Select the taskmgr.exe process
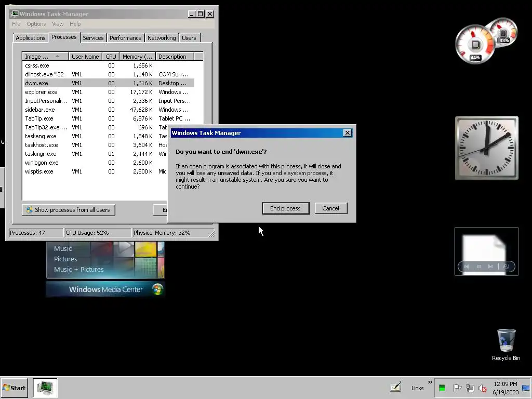The image size is (532, 399). pyautogui.click(x=96, y=154)
